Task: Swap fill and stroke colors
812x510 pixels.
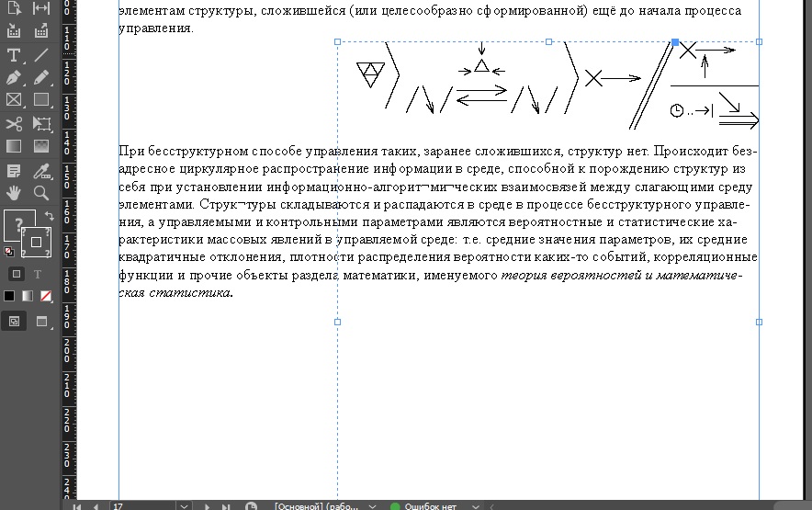Action: pos(50,215)
